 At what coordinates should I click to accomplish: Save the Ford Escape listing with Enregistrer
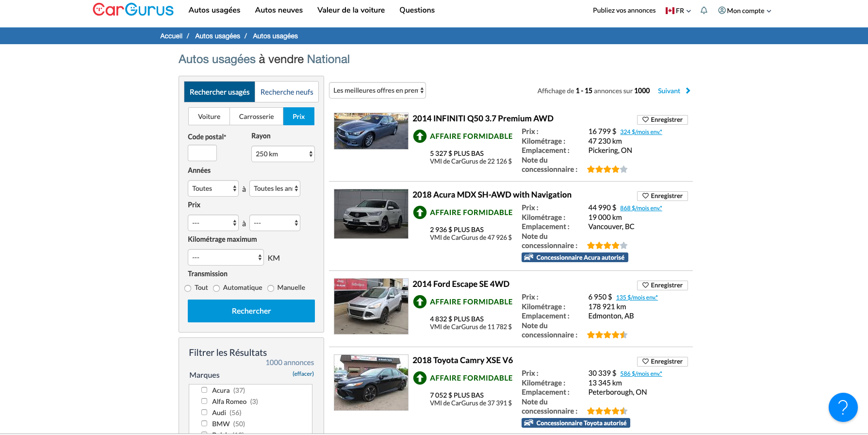pos(662,285)
